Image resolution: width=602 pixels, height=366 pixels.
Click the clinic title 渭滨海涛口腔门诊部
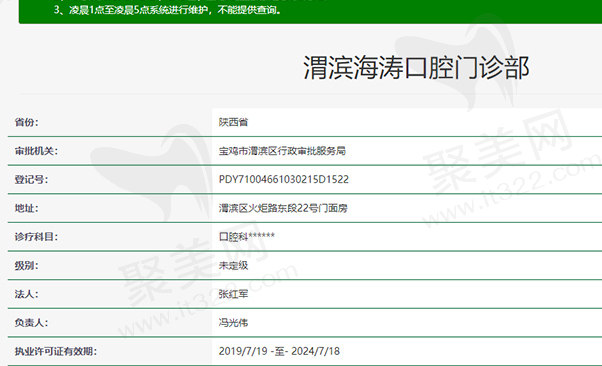(417, 68)
